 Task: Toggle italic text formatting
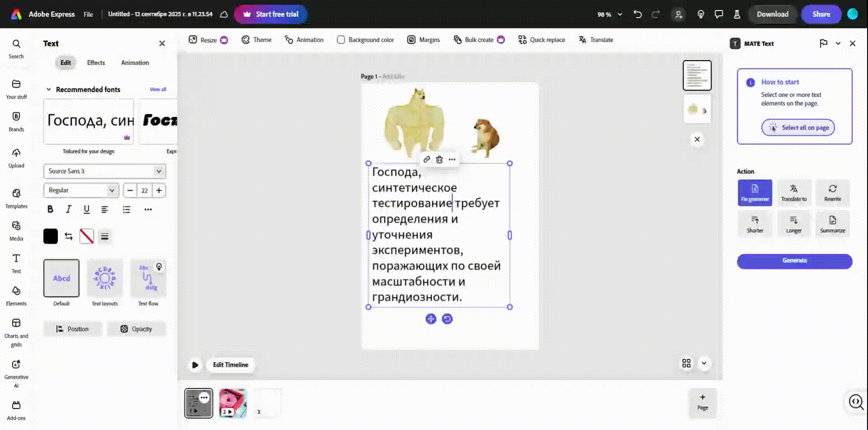(x=68, y=210)
